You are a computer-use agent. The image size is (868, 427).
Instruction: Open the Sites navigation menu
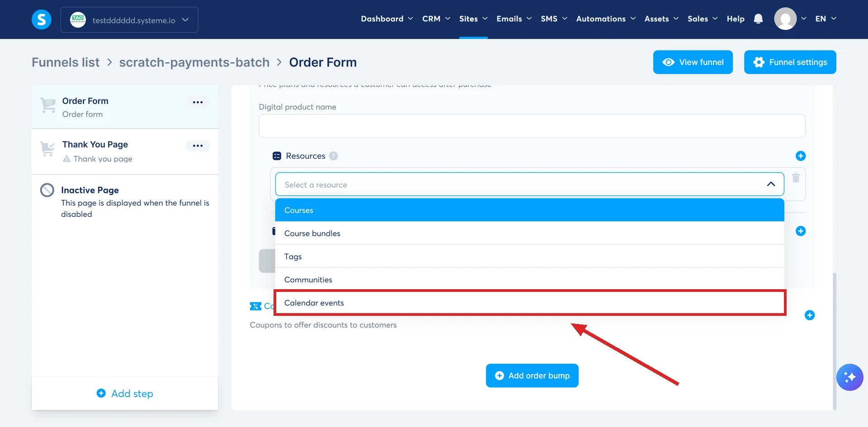(x=473, y=19)
